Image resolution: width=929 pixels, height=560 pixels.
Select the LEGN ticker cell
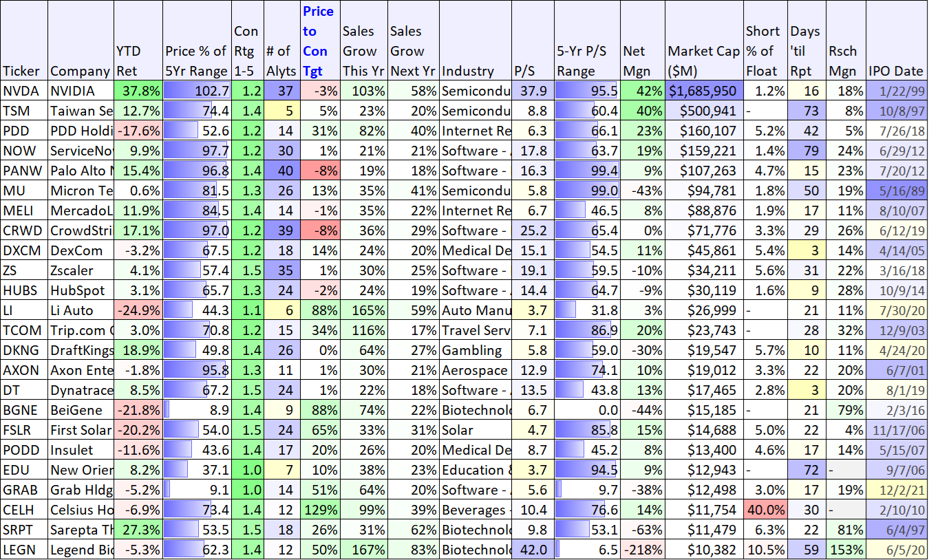(x=24, y=550)
